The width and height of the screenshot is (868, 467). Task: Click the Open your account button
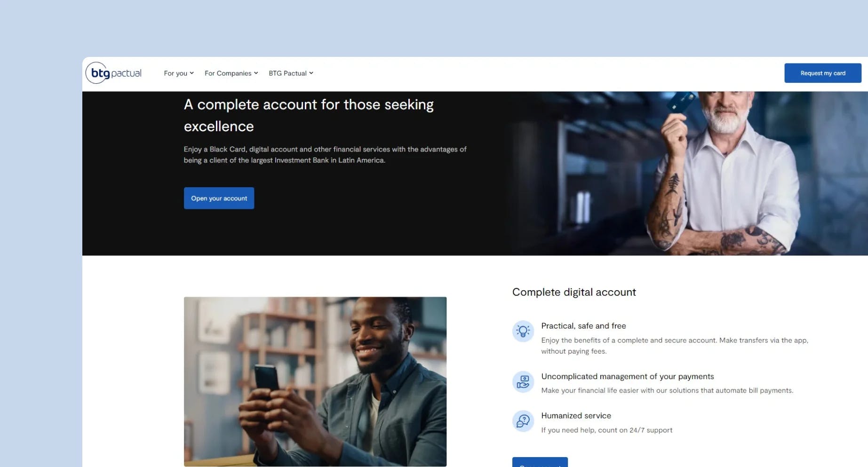[219, 198]
